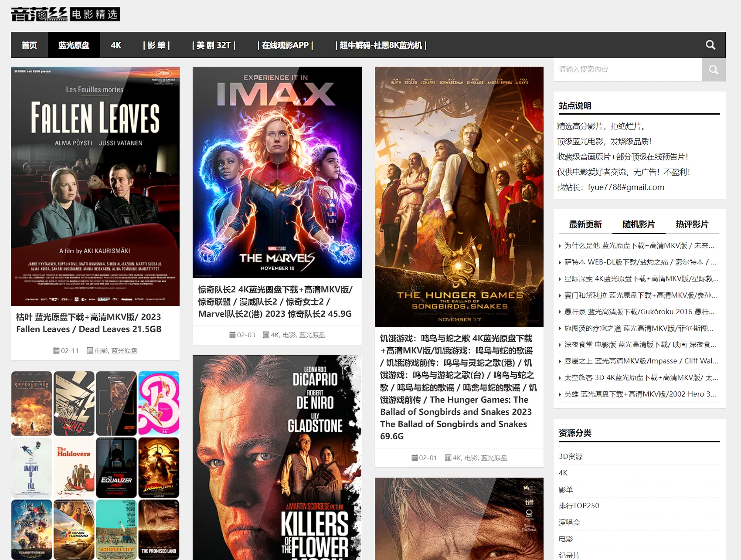Open the 首页 navigation menu item
741x560 pixels.
29,45
